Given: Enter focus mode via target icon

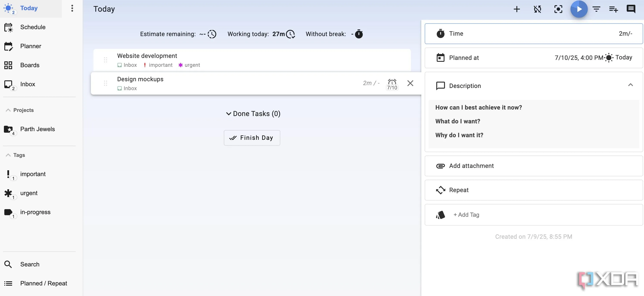Looking at the screenshot, I should click(x=558, y=9).
